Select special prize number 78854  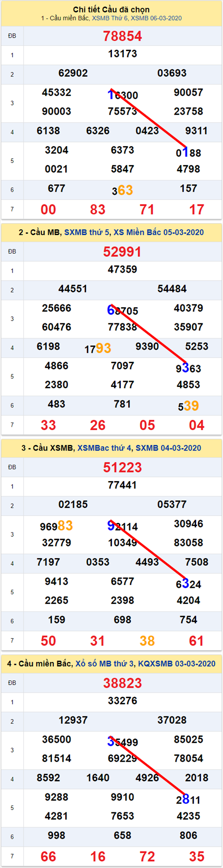123,36
